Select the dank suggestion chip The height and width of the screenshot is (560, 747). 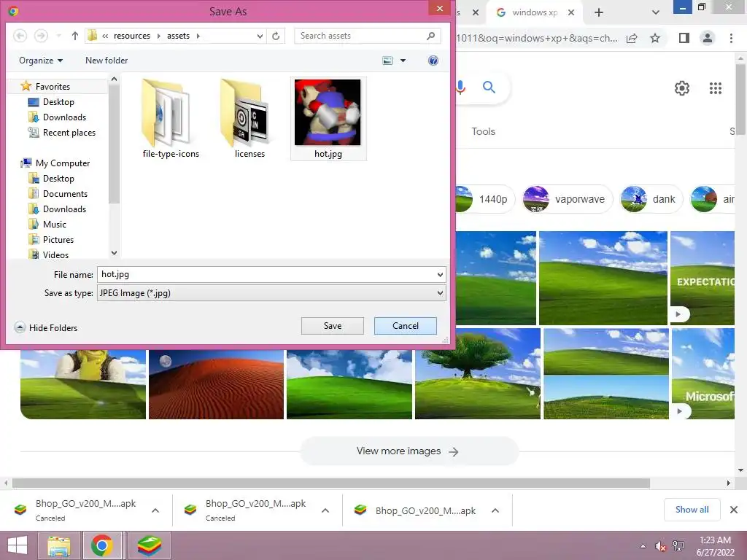pos(651,199)
